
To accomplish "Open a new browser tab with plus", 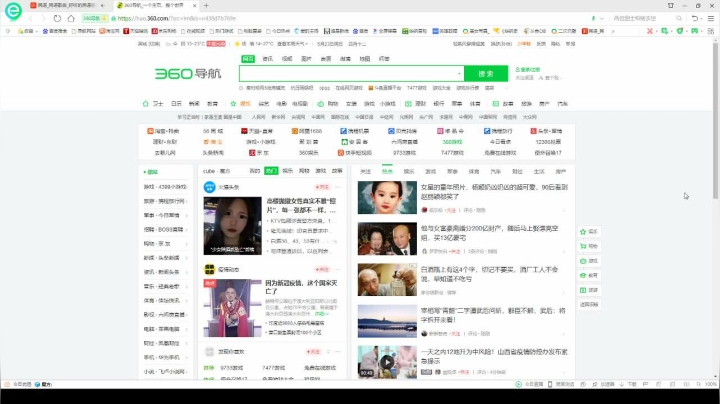I will (206, 6).
